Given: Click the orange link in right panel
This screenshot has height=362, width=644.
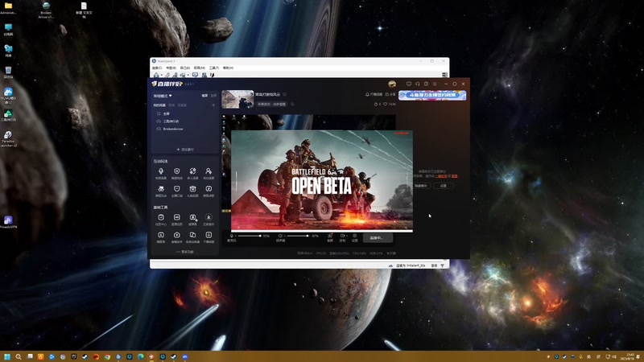Looking at the screenshot, I should (441, 176).
